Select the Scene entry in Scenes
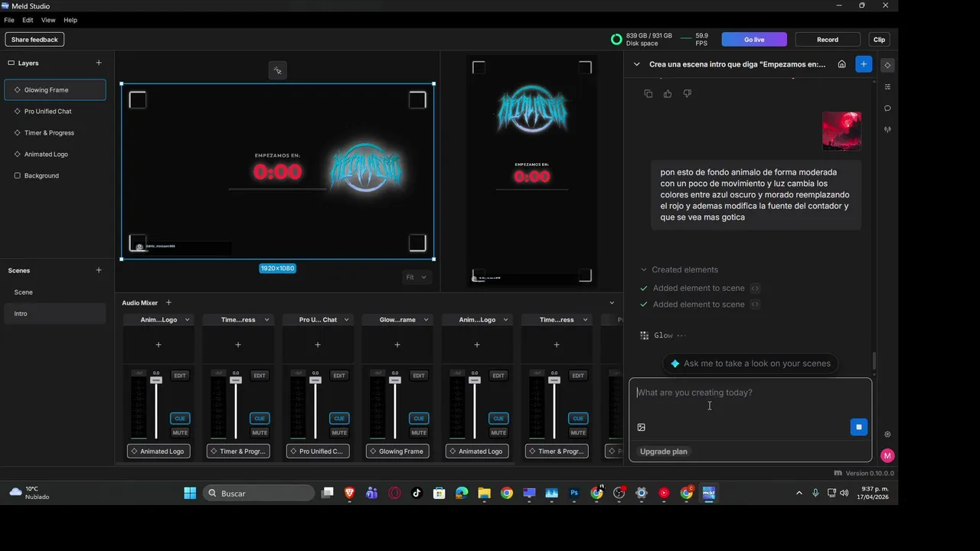This screenshot has width=980, height=551. pyautogui.click(x=55, y=292)
